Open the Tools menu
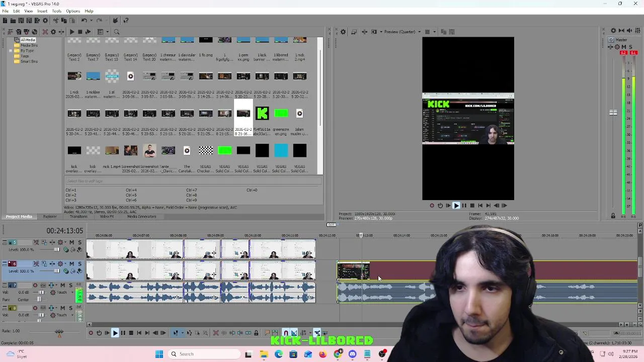The height and width of the screenshot is (362, 644). (x=56, y=11)
